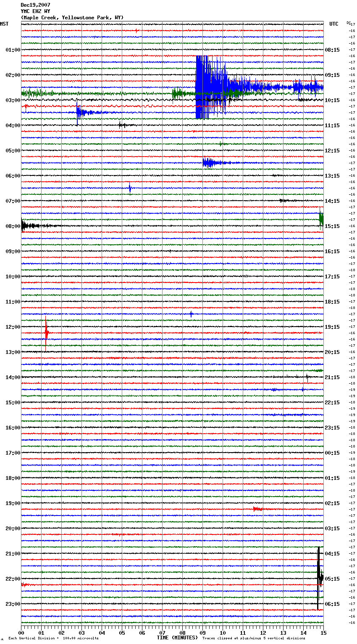Screen dimensions: 357x644
Task: Click the 23:00 MST hour label
Action: (13, 604)
